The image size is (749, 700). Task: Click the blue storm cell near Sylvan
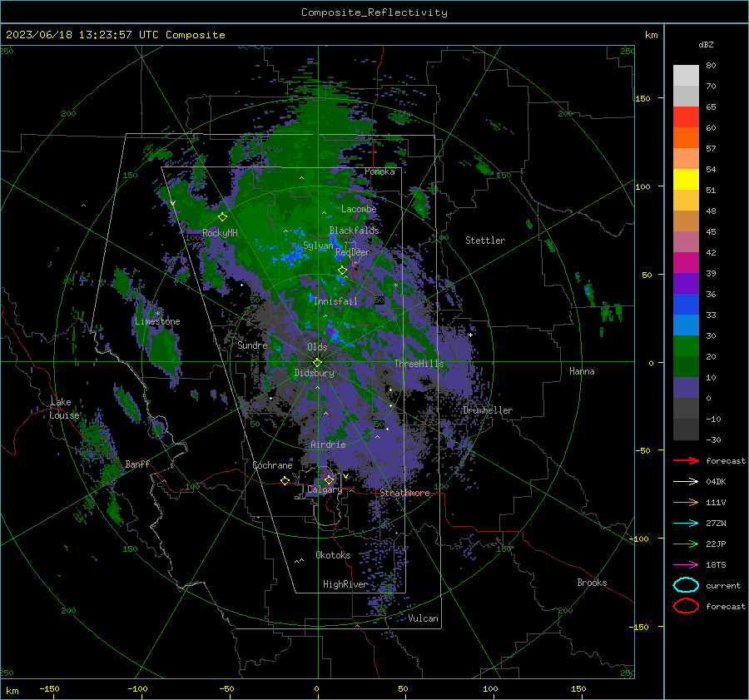point(292,256)
